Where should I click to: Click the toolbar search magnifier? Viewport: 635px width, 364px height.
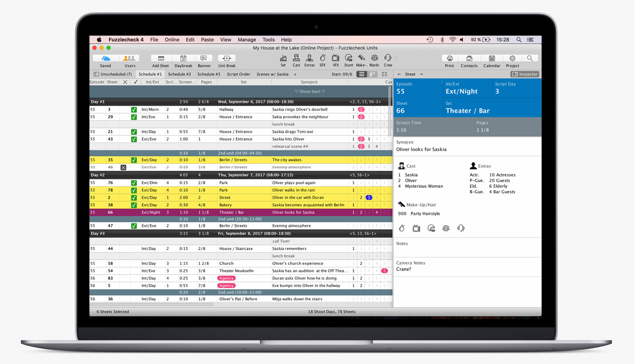point(530,59)
